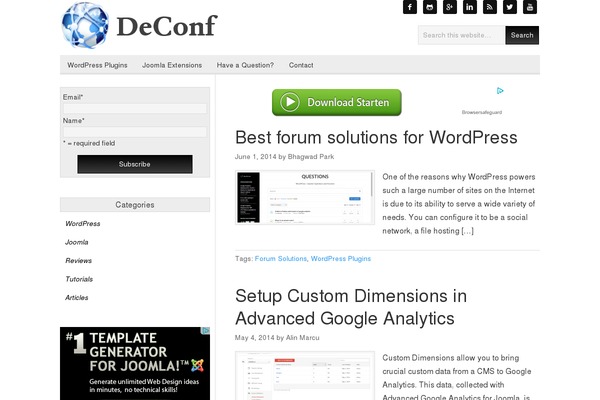
Task: Open the GitHub social icon
Action: coord(429,7)
